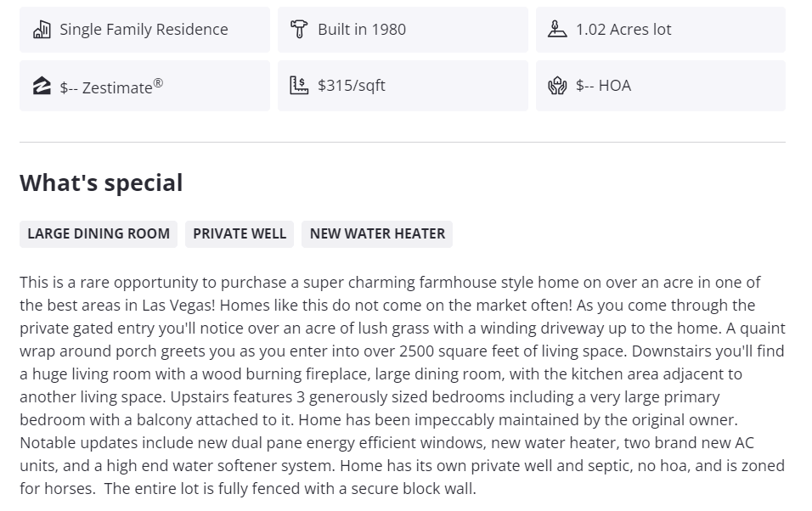Click the What's special heading
The width and height of the screenshot is (812, 511).
(101, 182)
